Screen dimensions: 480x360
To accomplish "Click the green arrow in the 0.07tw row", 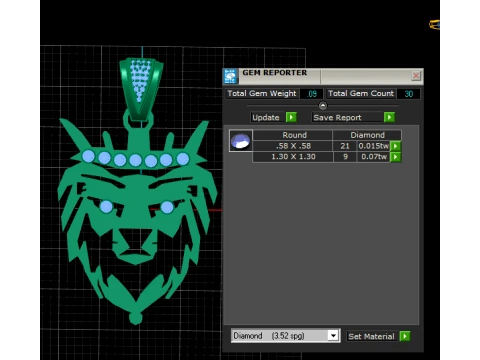I will (395, 157).
